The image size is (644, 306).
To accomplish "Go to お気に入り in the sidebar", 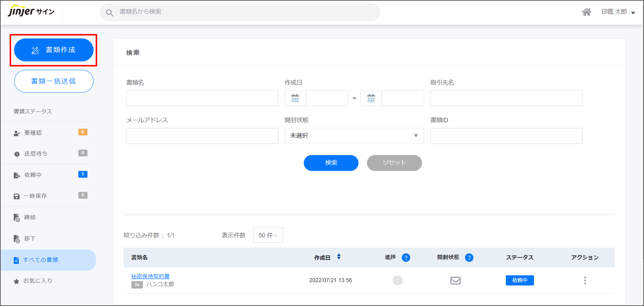I will click(x=38, y=281).
